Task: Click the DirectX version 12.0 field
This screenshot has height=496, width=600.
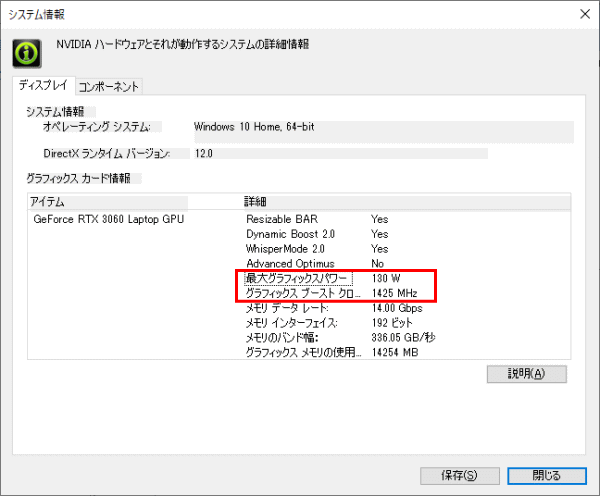Action: coord(341,153)
